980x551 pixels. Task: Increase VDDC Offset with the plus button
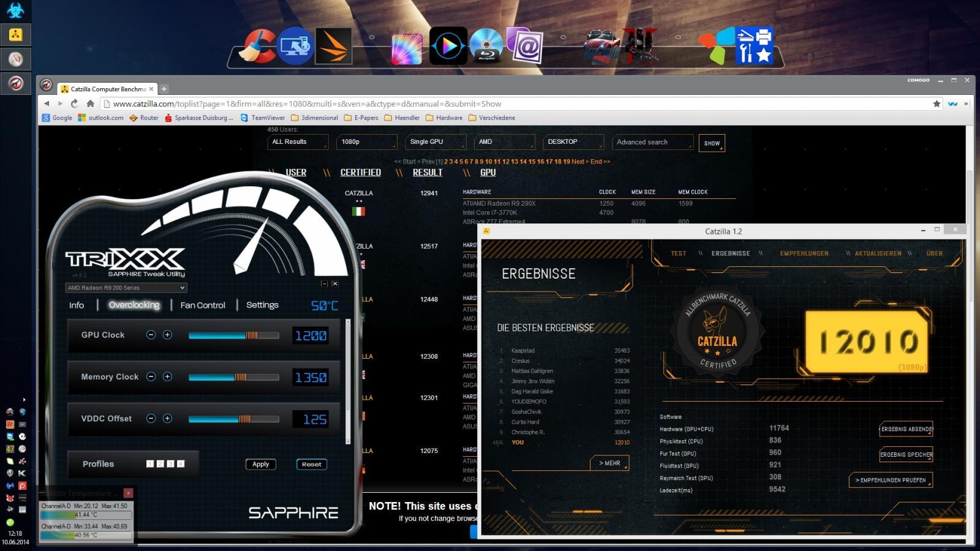[167, 418]
